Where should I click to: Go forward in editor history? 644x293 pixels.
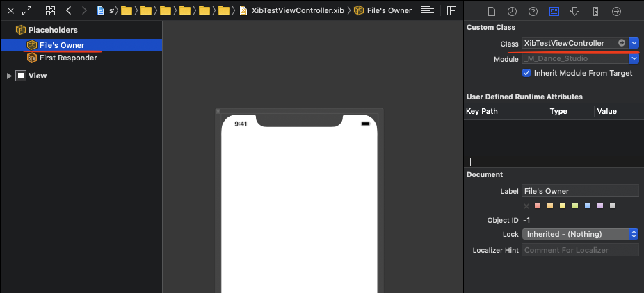(84, 10)
